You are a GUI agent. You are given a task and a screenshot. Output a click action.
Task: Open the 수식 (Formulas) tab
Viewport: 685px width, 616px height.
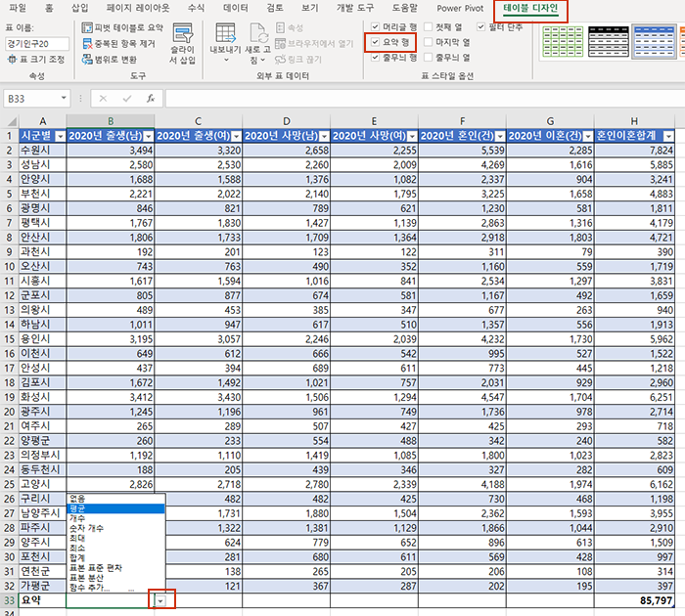click(x=196, y=8)
